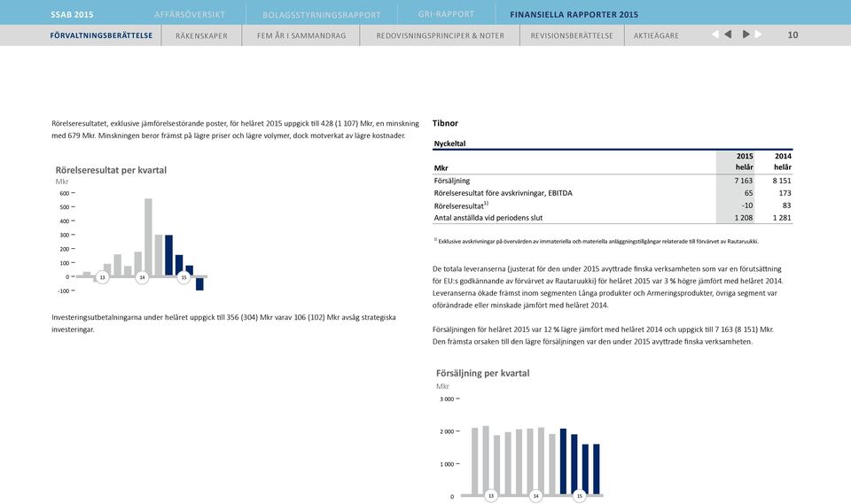
Task: Click Antal anställda vid periodens slut
Action: click(x=488, y=218)
